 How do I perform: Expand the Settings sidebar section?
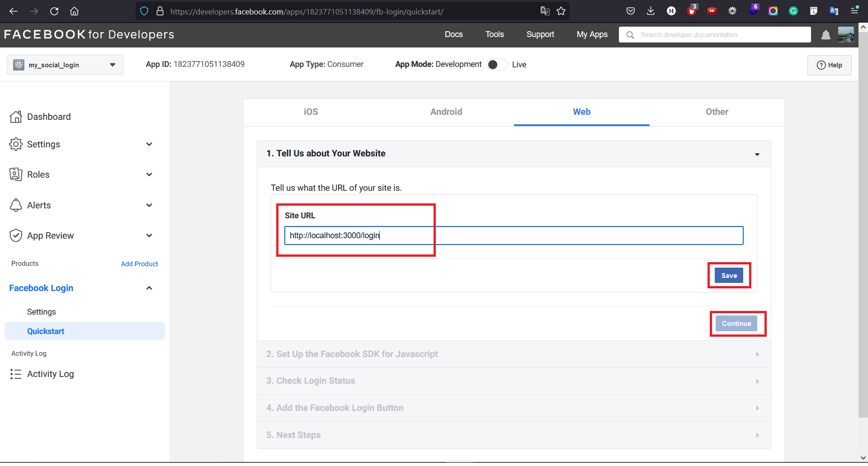pyautogui.click(x=149, y=144)
